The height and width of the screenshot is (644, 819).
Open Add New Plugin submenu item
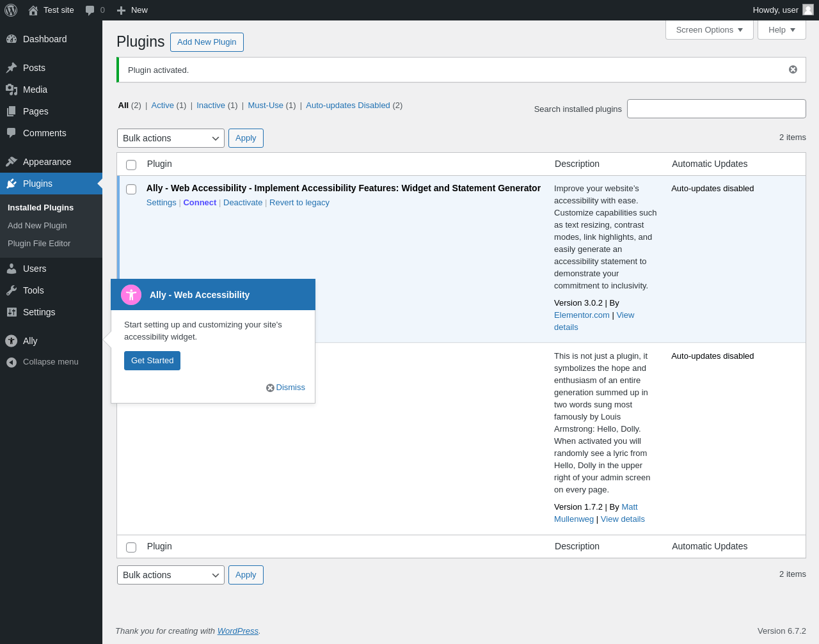pos(37,226)
